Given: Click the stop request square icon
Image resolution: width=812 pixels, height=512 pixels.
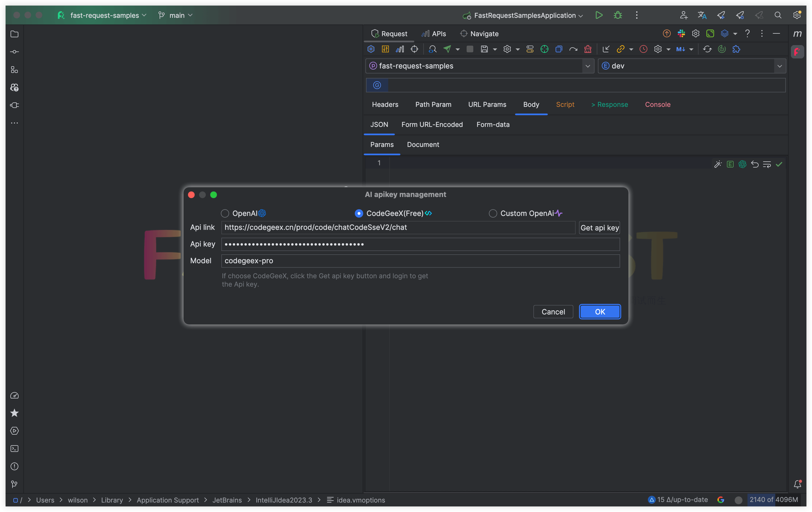Looking at the screenshot, I should 469,49.
